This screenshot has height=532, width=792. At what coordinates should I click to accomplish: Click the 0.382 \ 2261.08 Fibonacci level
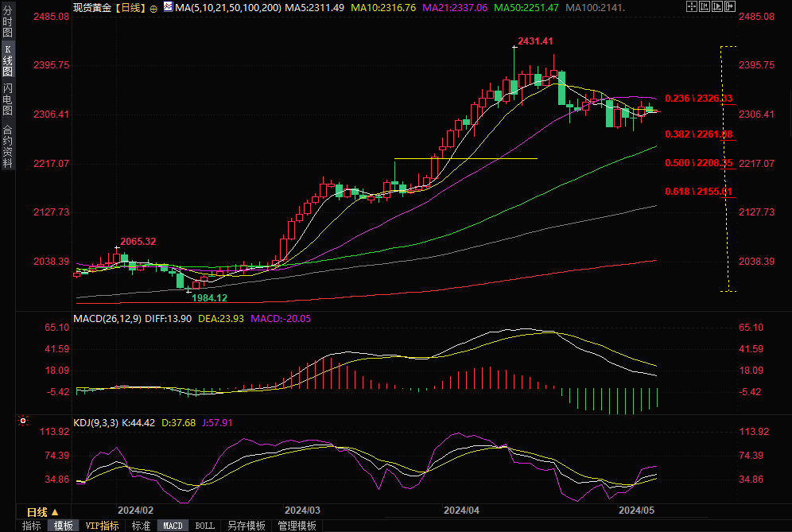(698, 134)
